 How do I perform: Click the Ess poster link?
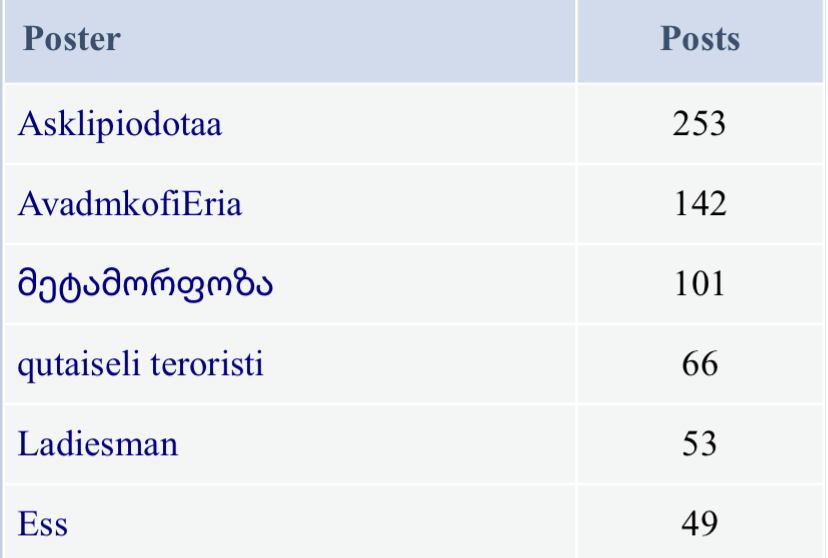click(x=43, y=523)
